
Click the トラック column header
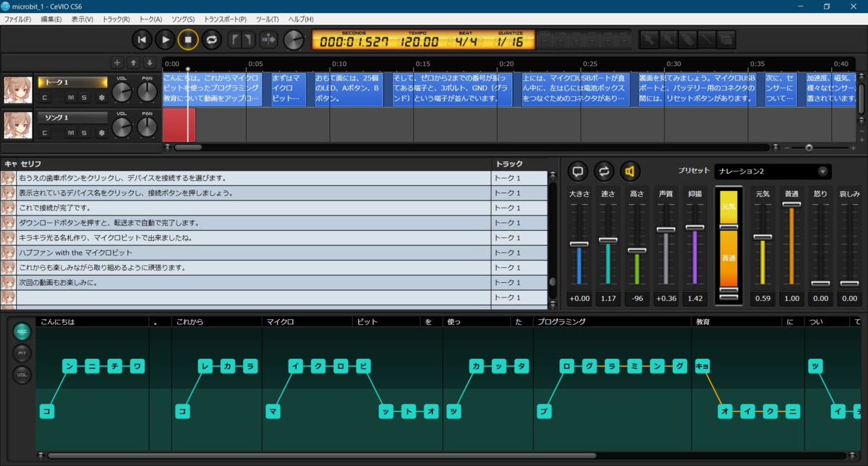(x=519, y=164)
